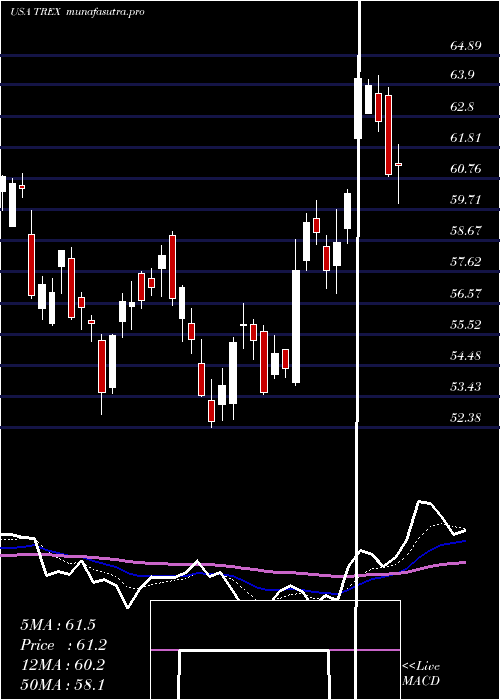Click the 61.81 price level label

[466, 138]
